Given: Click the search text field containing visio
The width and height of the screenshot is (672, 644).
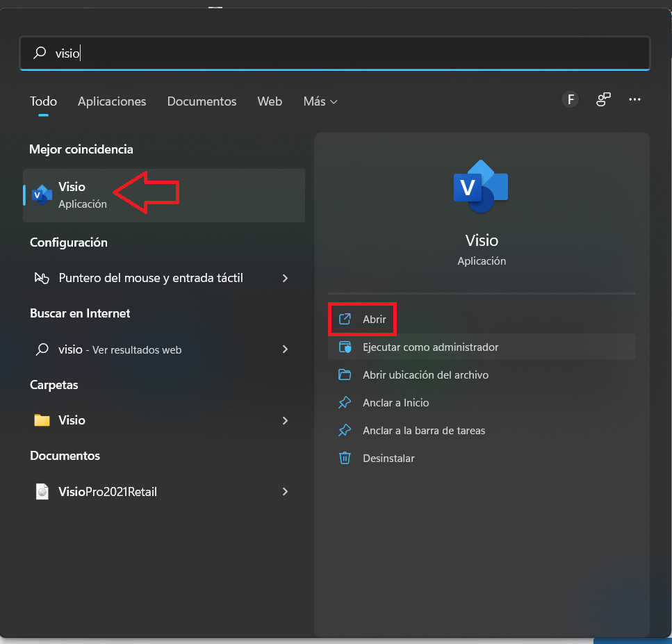Looking at the screenshot, I should click(335, 53).
